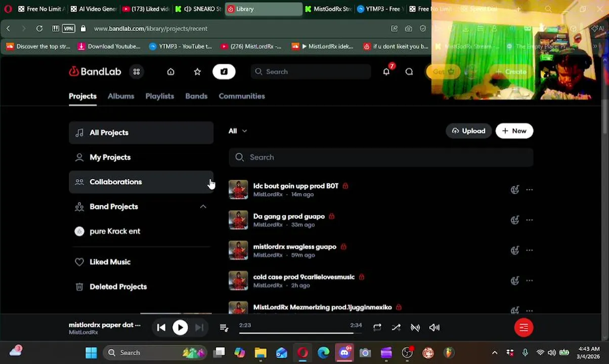
Task: Select Collaborations in sidebar
Action: click(x=141, y=182)
